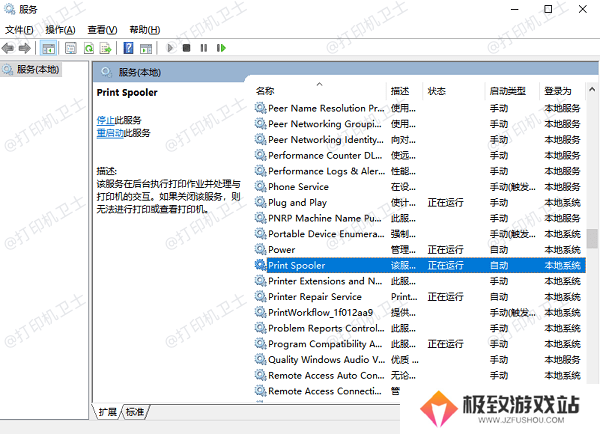The height and width of the screenshot is (434, 600).
Task: Open the blue Help toolbar icon
Action: pyautogui.click(x=129, y=48)
